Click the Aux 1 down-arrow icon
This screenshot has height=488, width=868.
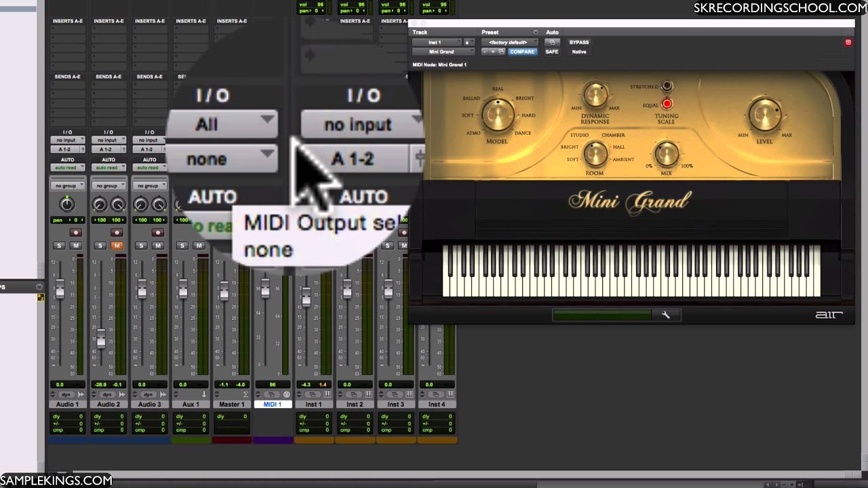204,394
